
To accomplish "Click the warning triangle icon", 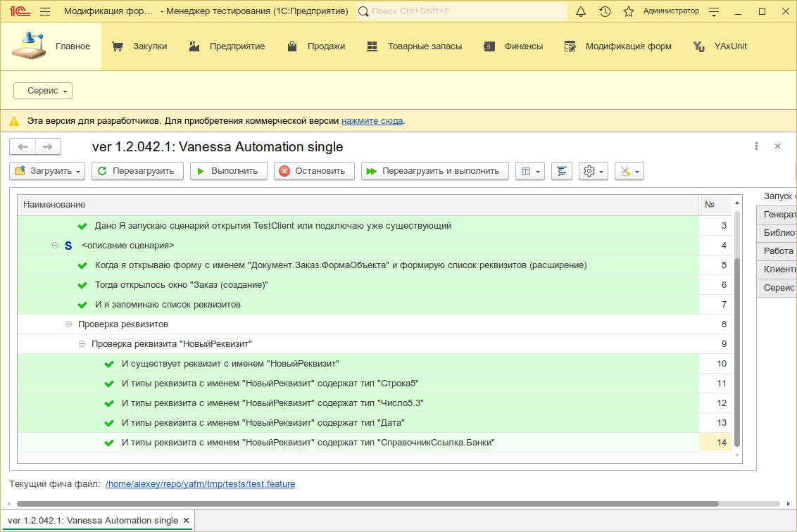I will pos(14,121).
